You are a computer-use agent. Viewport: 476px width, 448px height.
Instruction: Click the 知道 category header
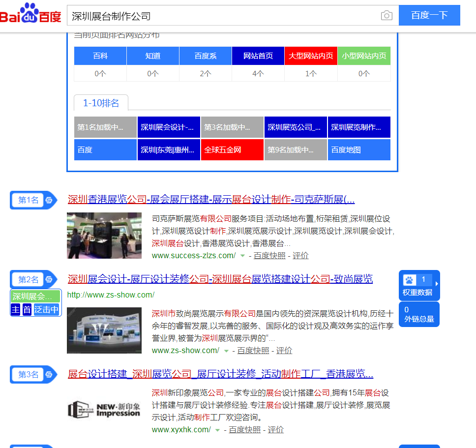153,56
